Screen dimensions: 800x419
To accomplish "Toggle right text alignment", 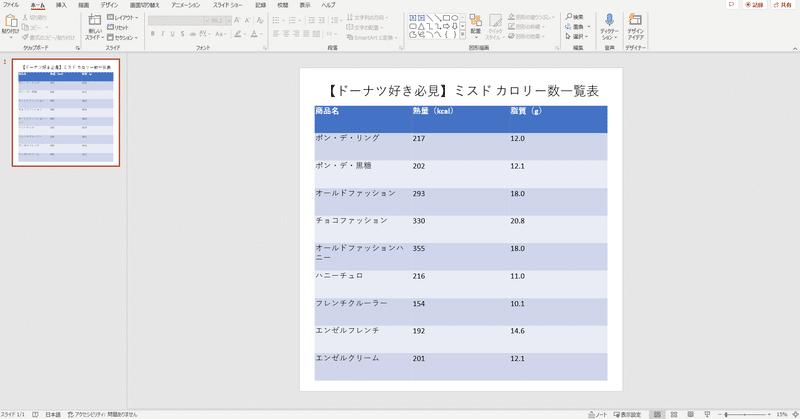I will click(296, 34).
